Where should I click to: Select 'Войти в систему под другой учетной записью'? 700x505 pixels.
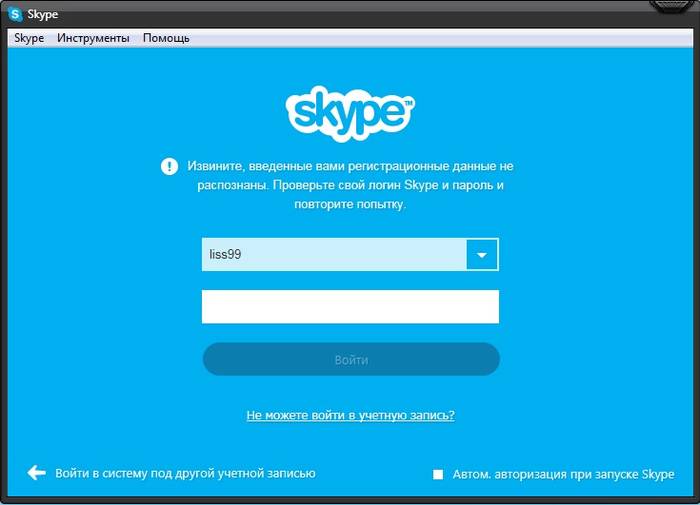click(x=185, y=473)
